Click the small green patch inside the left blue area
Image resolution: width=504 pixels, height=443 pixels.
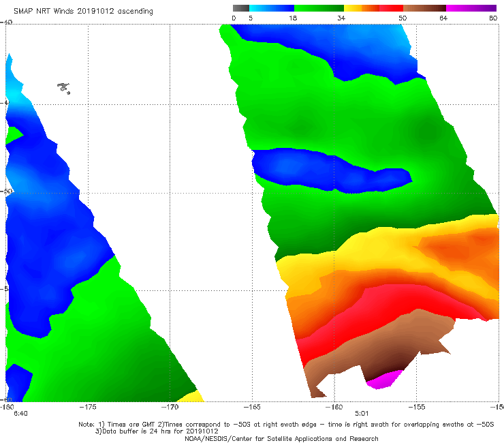coord(13,136)
